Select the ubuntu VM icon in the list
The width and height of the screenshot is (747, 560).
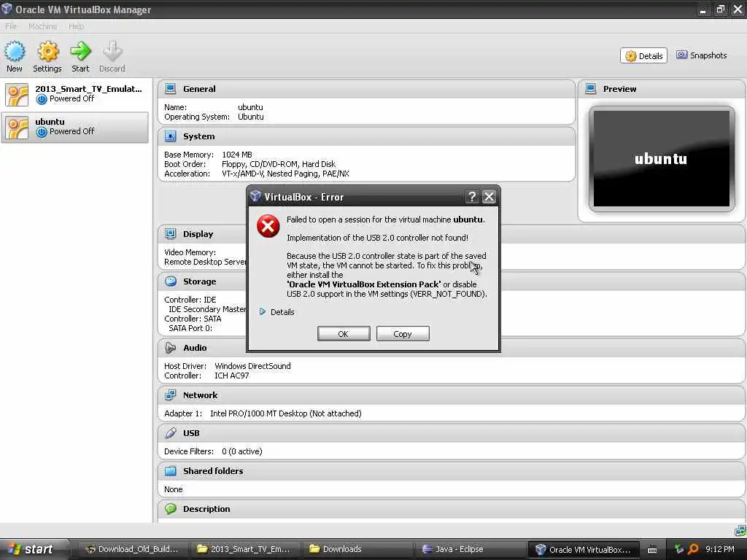click(x=17, y=128)
